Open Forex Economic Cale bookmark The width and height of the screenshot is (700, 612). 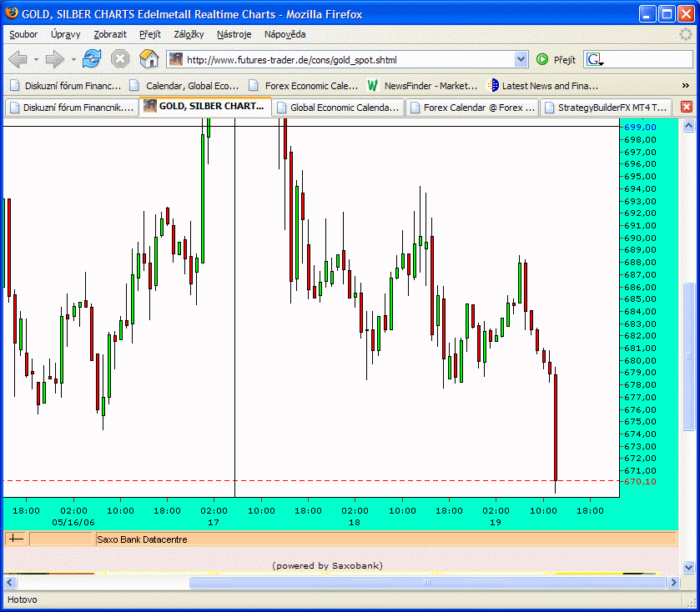click(303, 86)
